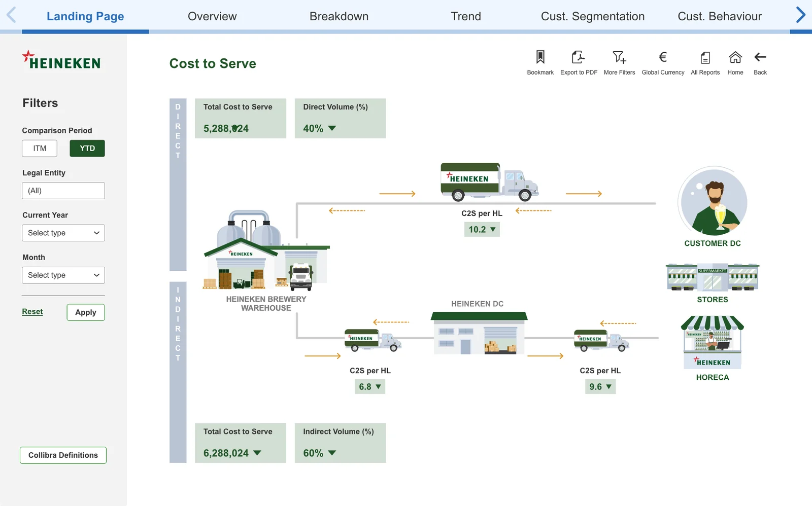Export report via Export to PDF icon

(x=578, y=57)
